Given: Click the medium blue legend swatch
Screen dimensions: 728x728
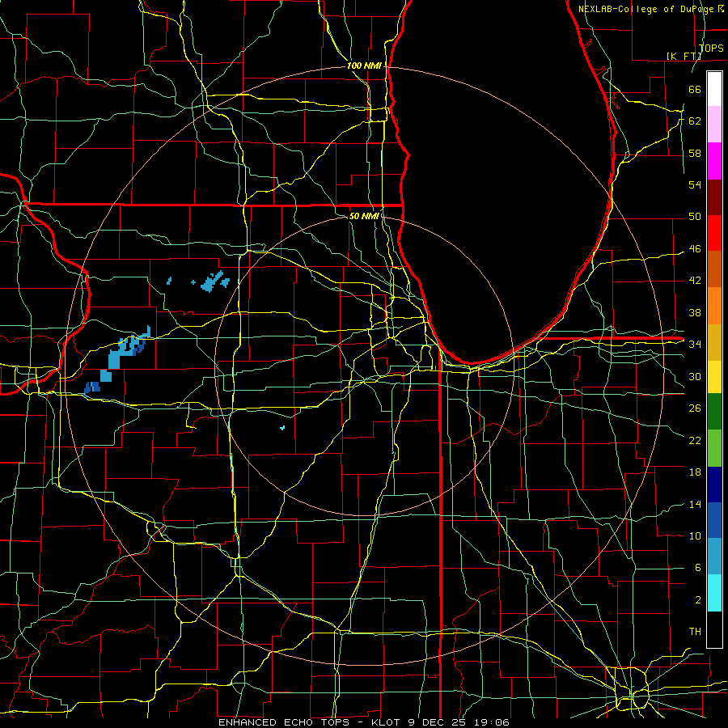Looking at the screenshot, I should [714, 520].
